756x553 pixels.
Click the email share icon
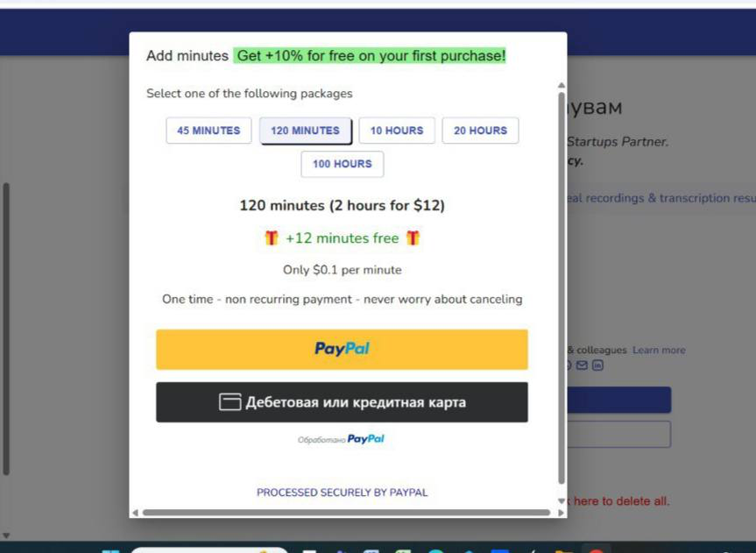(x=582, y=365)
